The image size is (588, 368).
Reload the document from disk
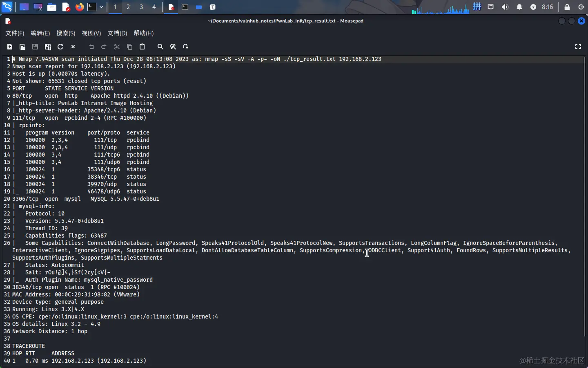coord(60,47)
